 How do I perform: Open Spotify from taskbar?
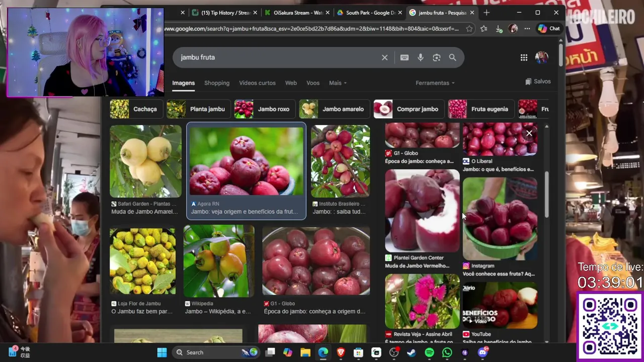(x=429, y=352)
